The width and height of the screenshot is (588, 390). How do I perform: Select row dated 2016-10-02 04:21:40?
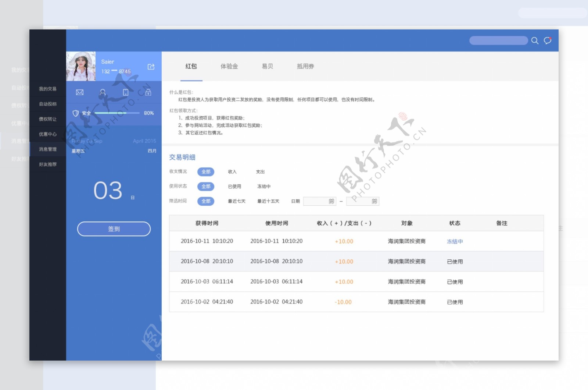(356, 302)
